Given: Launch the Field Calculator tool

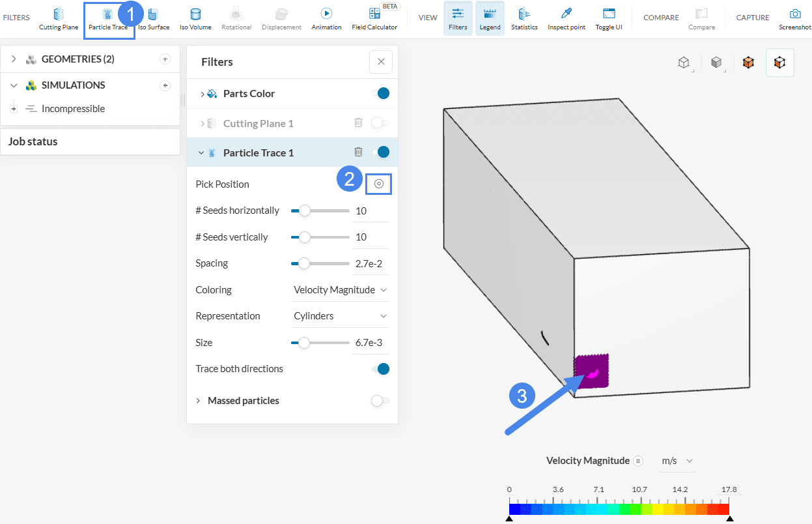Looking at the screenshot, I should (374, 18).
